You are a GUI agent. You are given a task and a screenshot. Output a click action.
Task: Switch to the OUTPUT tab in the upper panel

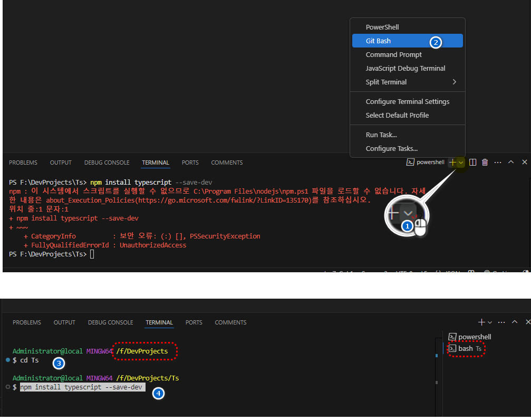(61, 163)
